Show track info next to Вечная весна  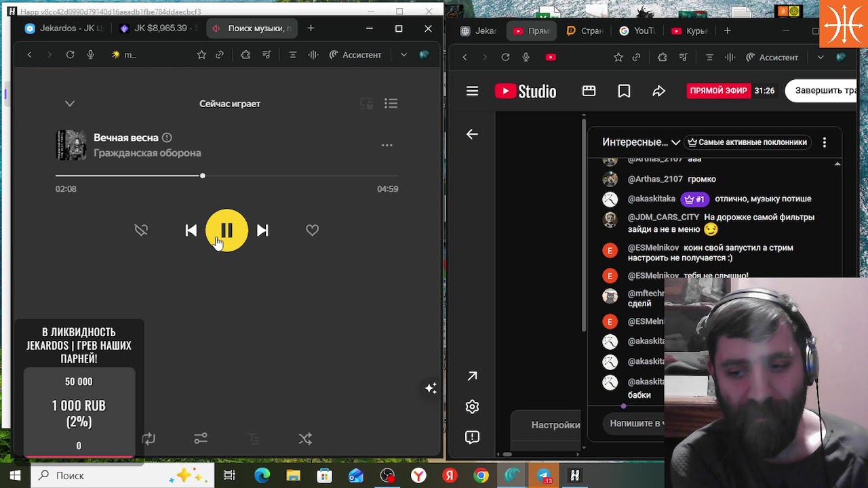[x=167, y=138]
